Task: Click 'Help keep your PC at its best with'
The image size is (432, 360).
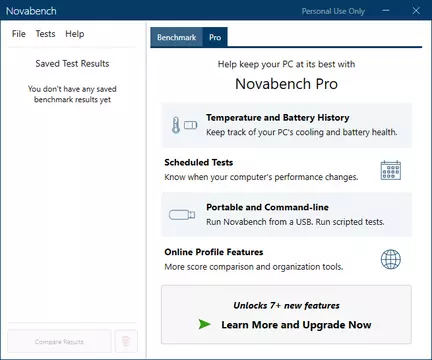Action: pos(286,64)
